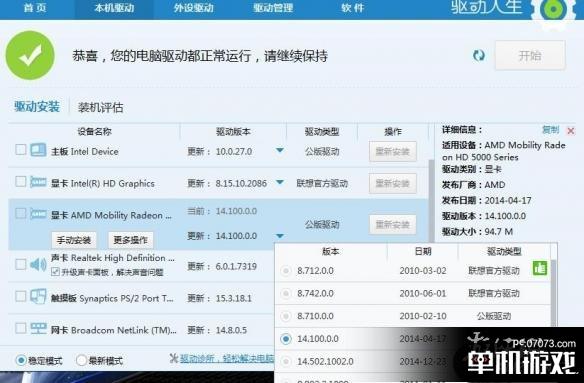Expand version dropdown for 8.15.10.2086
Viewport: 584px width, 383px height.
point(280,183)
